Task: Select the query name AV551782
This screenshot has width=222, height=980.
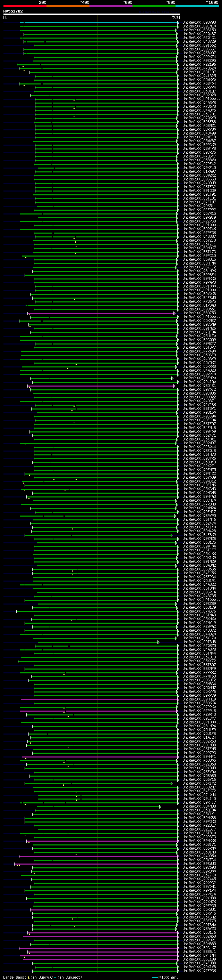Action: [x=13, y=11]
